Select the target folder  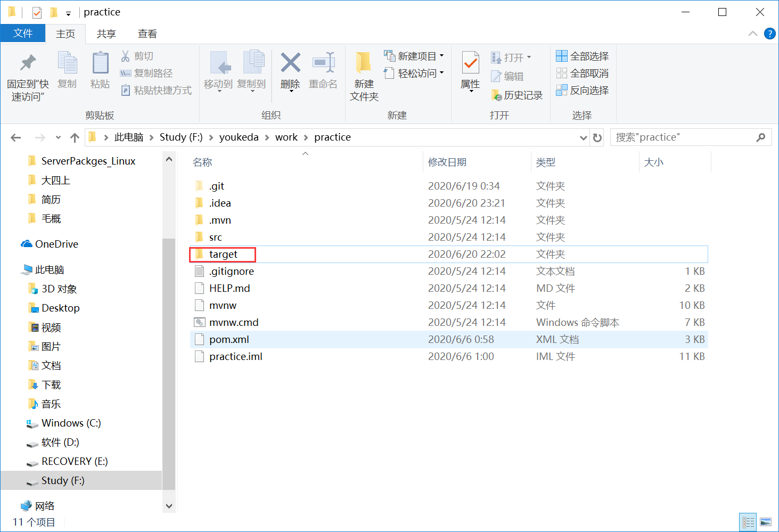[x=448, y=254]
